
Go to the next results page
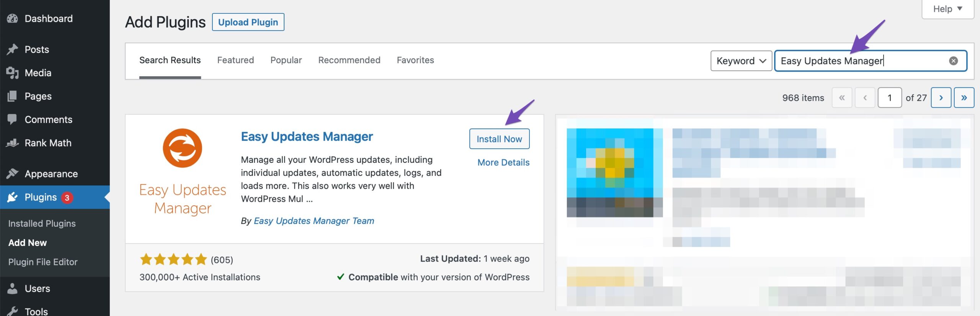(941, 98)
